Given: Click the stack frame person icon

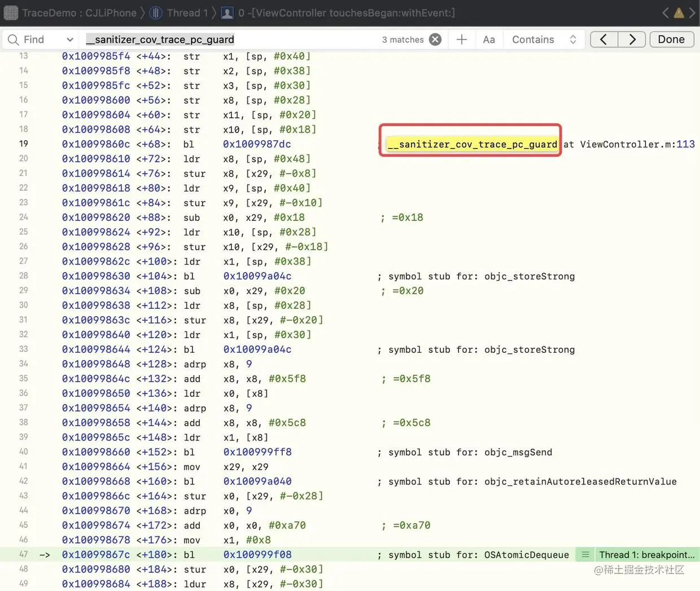Looking at the screenshot, I should pos(227,12).
